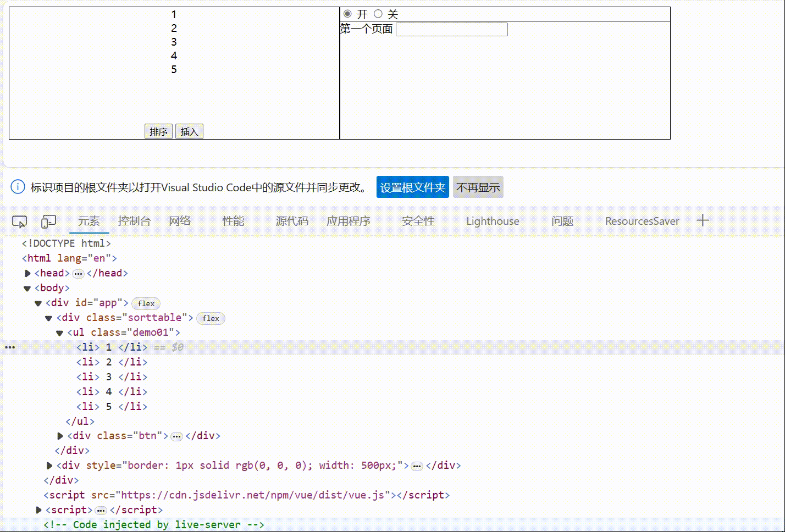
Task: Select the li 2 element row
Action: pos(112,362)
